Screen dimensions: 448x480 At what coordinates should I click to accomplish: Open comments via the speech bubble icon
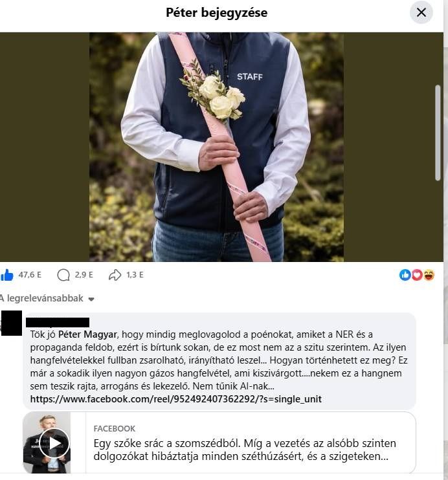(x=63, y=275)
